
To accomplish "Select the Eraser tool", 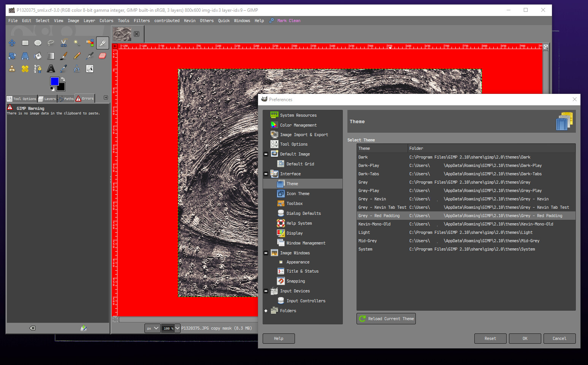I will (x=102, y=56).
